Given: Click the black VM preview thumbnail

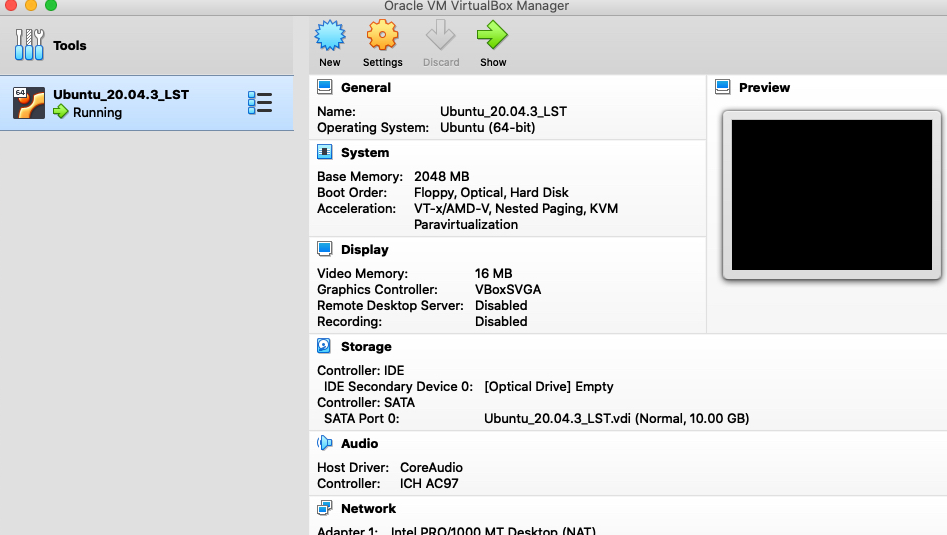Looking at the screenshot, I should coord(832,195).
